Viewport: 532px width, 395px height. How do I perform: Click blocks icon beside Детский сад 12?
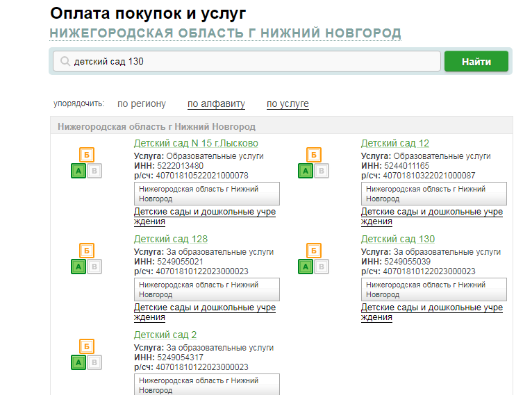pos(313,162)
